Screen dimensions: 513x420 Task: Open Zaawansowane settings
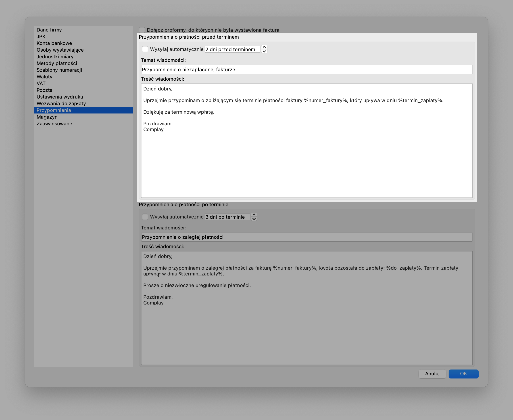click(x=83, y=124)
